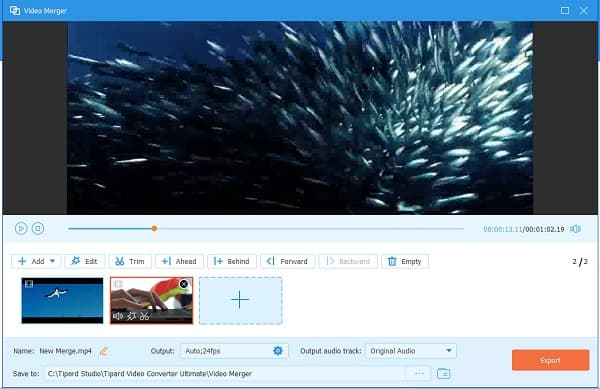Screen dimensions: 600x389
Task: Open the Trim tool
Action: coord(130,261)
